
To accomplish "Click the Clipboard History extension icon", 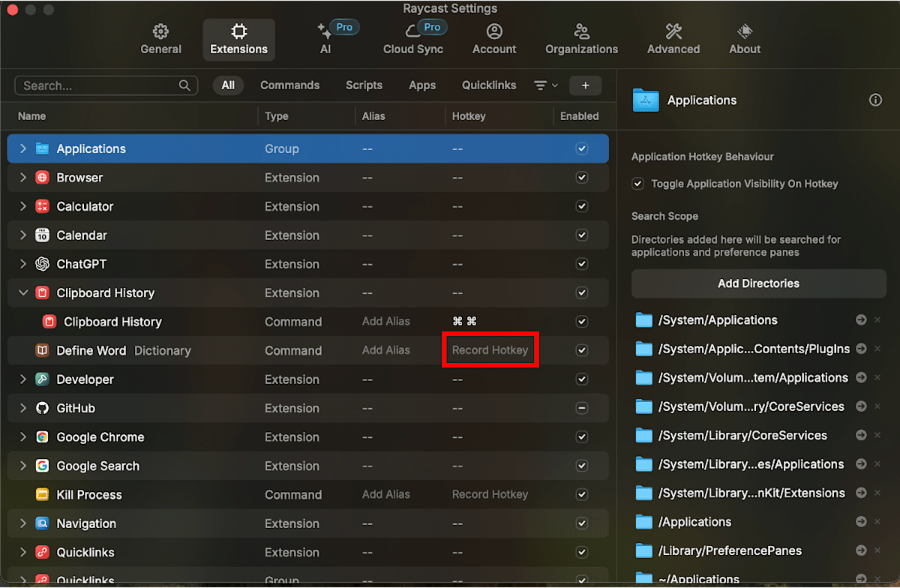I will click(x=42, y=292).
